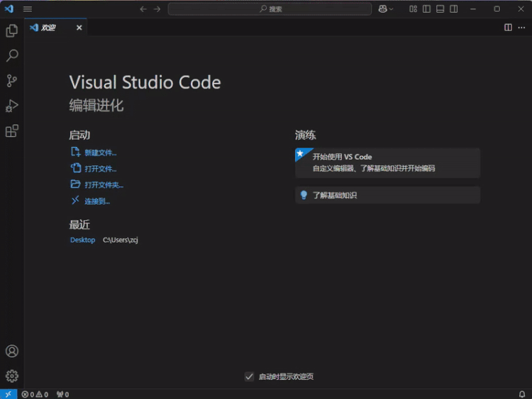Click the 连接到... link
The height and width of the screenshot is (399, 532).
[x=97, y=201]
